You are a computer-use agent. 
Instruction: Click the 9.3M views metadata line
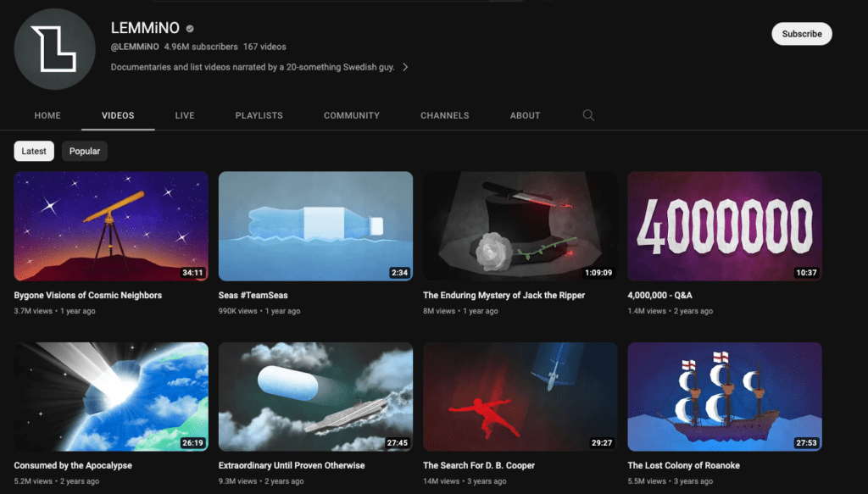pyautogui.click(x=261, y=481)
